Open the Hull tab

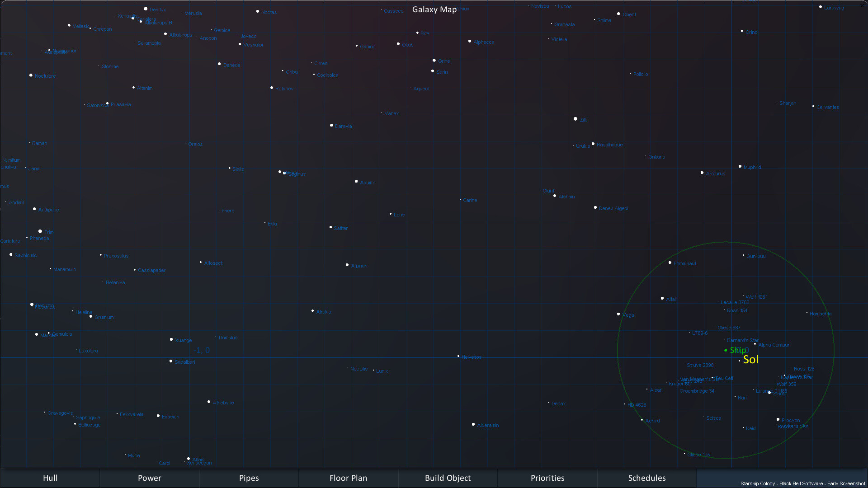(x=50, y=478)
